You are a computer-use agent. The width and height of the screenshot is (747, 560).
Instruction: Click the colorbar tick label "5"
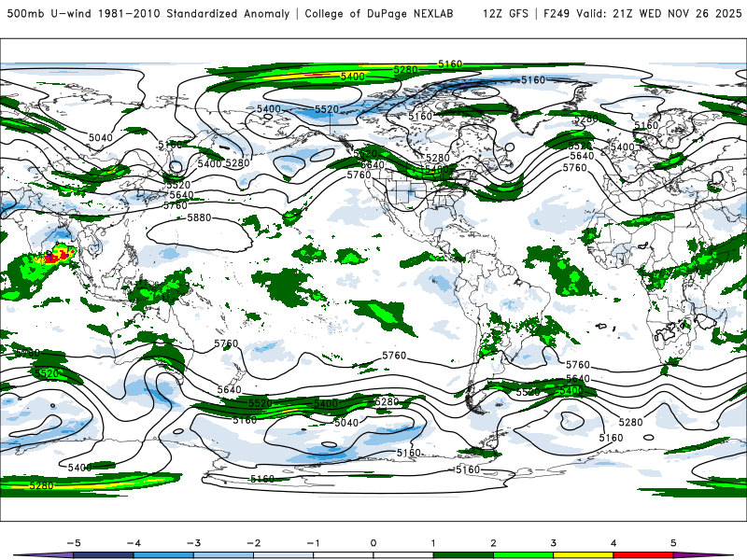click(x=673, y=543)
